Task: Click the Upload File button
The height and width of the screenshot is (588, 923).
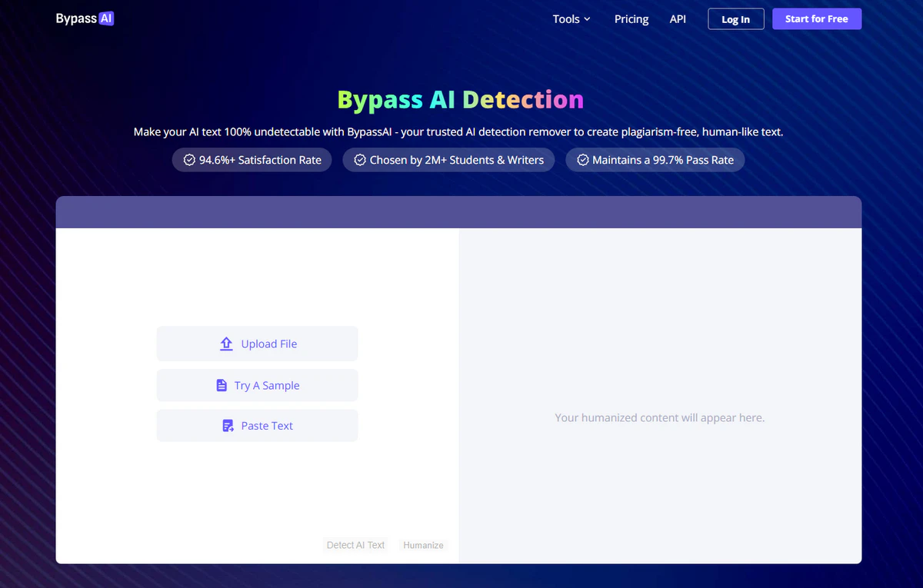Action: 257,344
